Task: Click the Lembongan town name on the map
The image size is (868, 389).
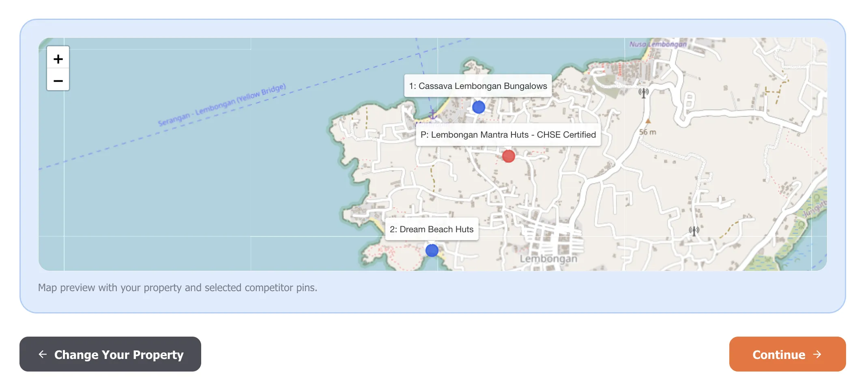Action: (550, 259)
